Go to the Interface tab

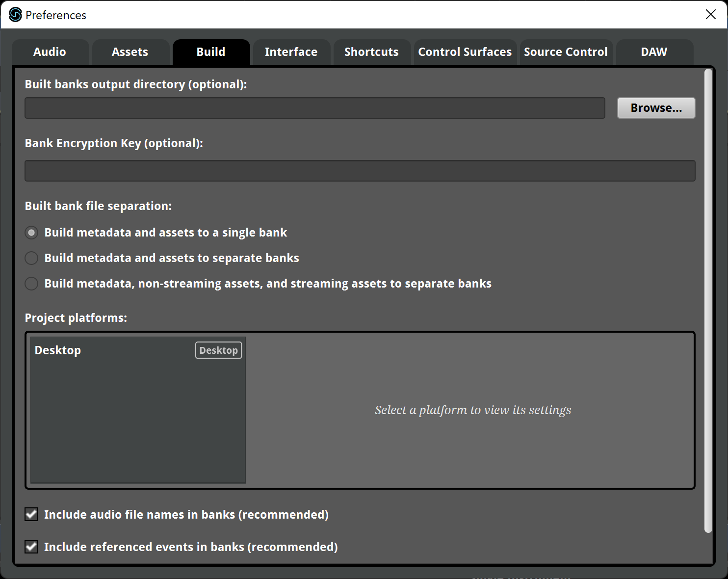coord(291,52)
